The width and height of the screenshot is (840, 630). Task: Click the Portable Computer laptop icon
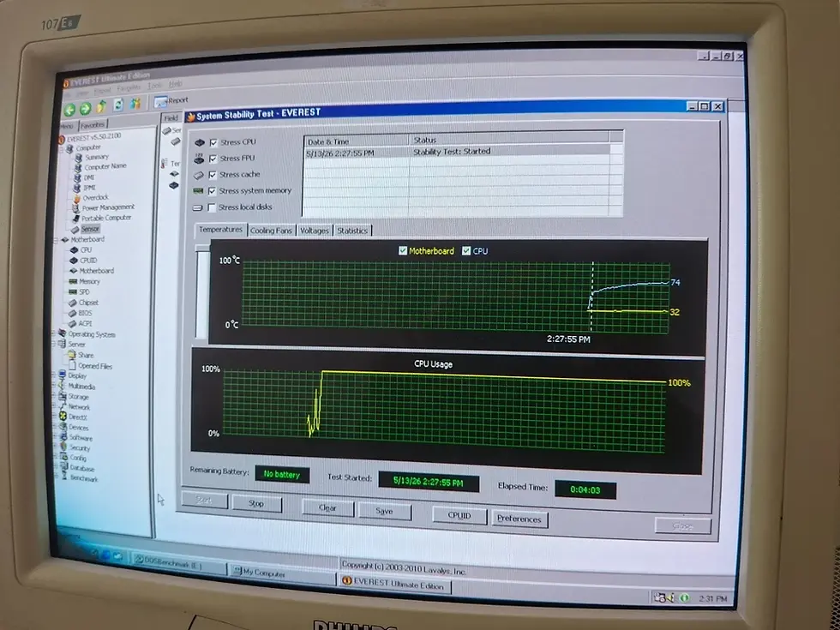pyautogui.click(x=76, y=219)
